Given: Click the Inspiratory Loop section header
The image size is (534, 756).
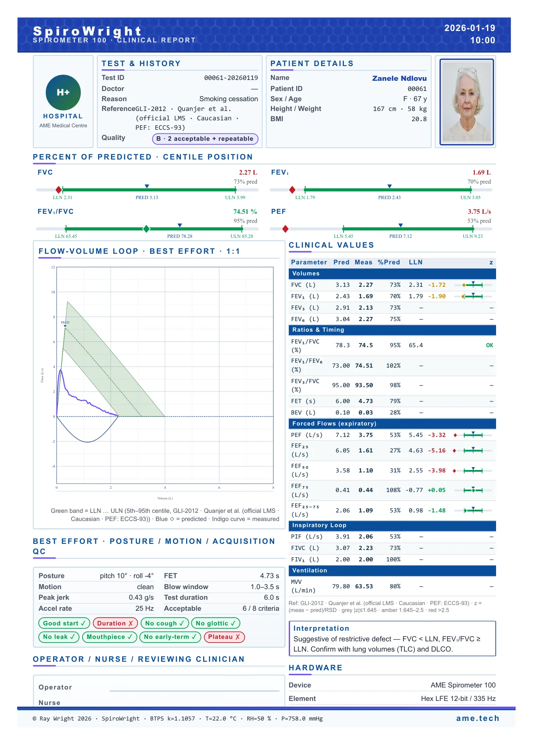Looking at the screenshot, I should click(392, 525).
